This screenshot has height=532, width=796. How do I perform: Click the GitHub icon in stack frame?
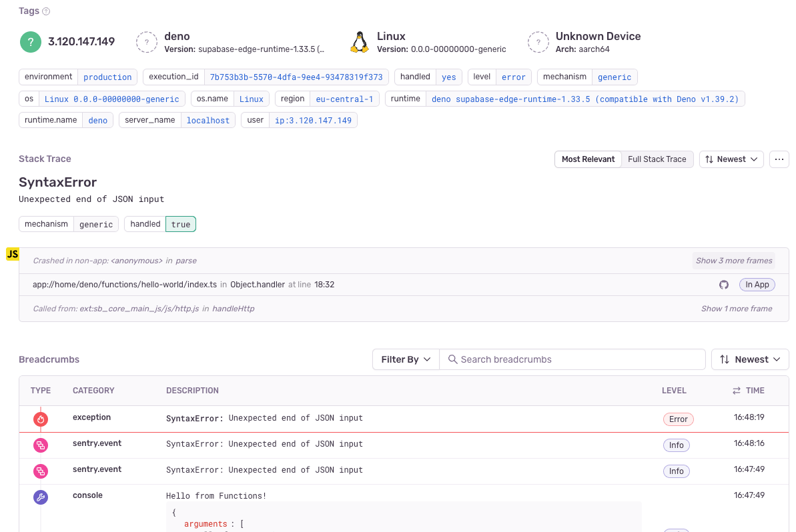point(724,285)
